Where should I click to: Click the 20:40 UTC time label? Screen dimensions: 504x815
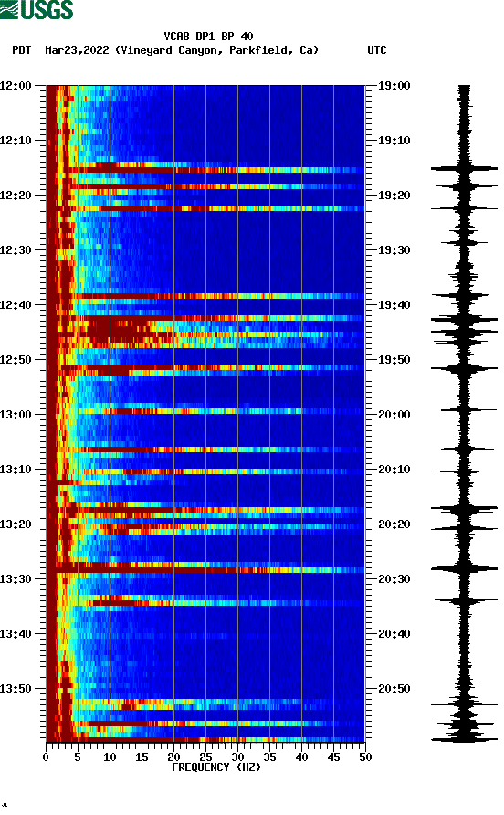[x=394, y=633]
